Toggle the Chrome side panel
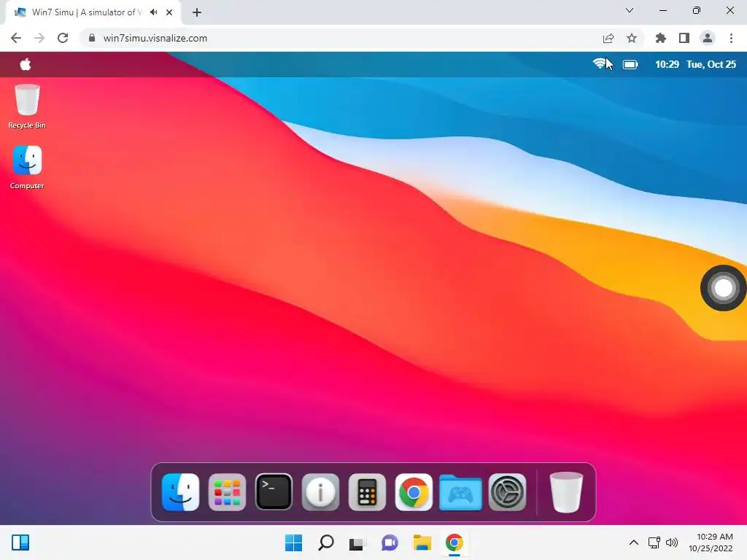Screen dimensions: 747x560 (x=684, y=38)
